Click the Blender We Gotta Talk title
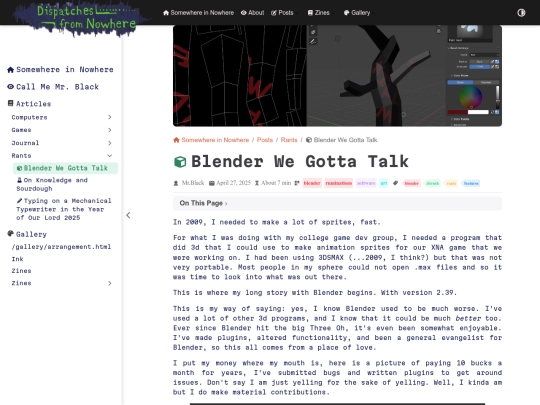This screenshot has width=540, height=405. 300,162
